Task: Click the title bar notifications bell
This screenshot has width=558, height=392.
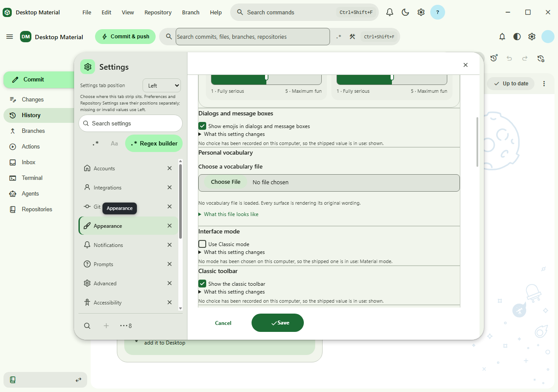Action: click(x=390, y=12)
